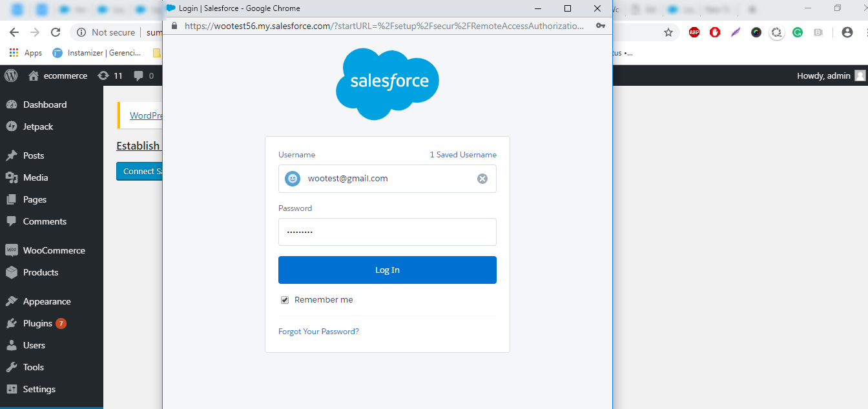Click Forgot Your Password link
868x409 pixels.
[318, 332]
